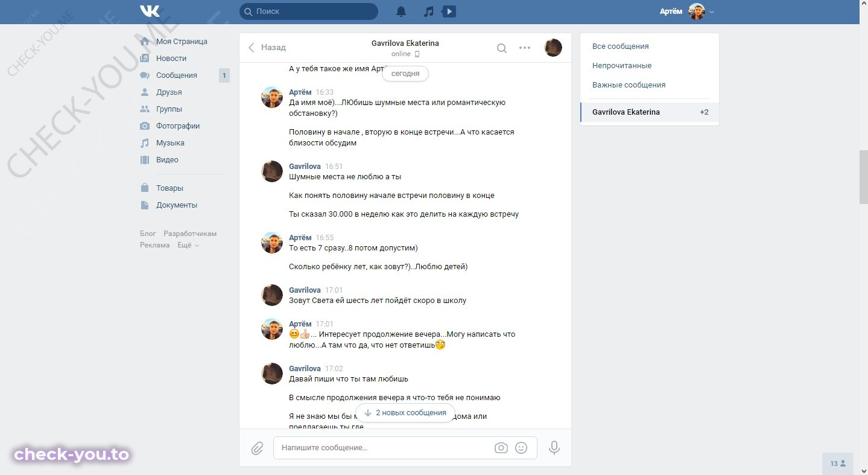Image resolution: width=868 pixels, height=475 pixels.
Task: Open Новости section
Action: 171,59
